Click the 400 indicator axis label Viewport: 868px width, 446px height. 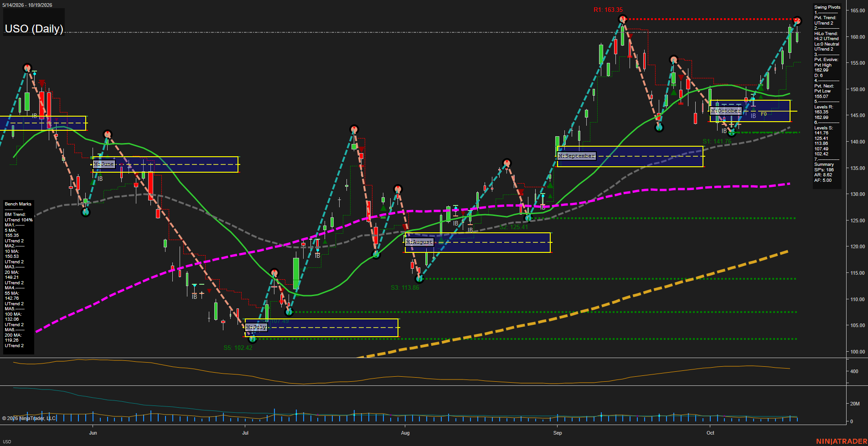[x=854, y=371]
